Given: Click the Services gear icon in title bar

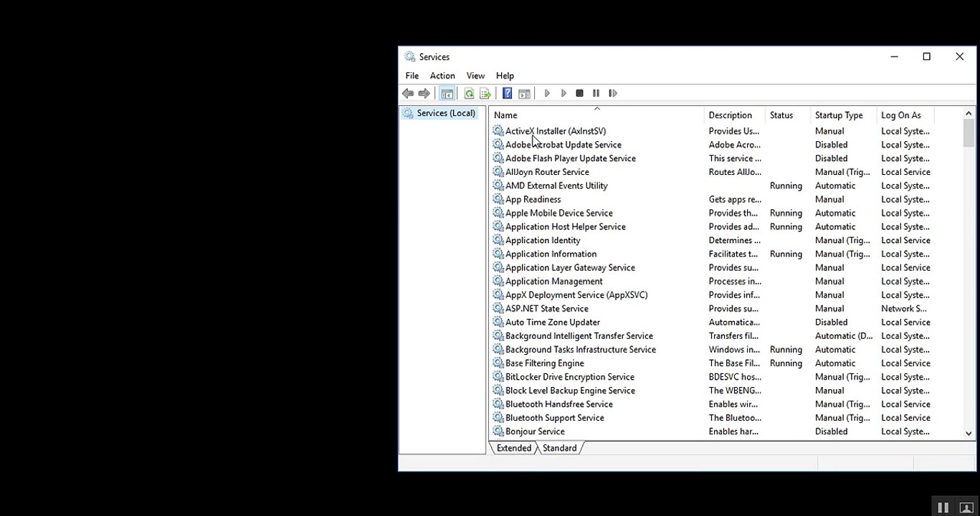Looking at the screenshot, I should coord(409,57).
